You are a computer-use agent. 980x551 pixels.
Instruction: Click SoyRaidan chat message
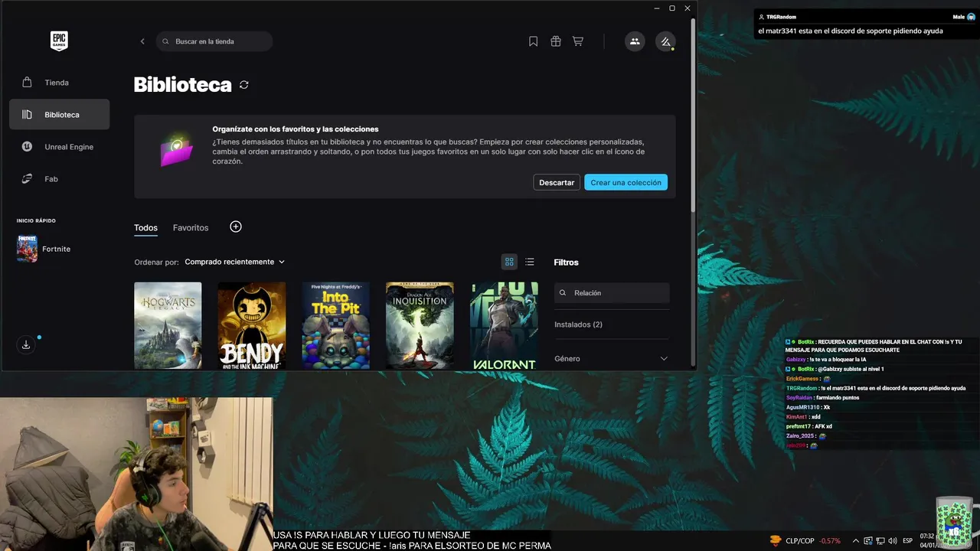click(822, 398)
